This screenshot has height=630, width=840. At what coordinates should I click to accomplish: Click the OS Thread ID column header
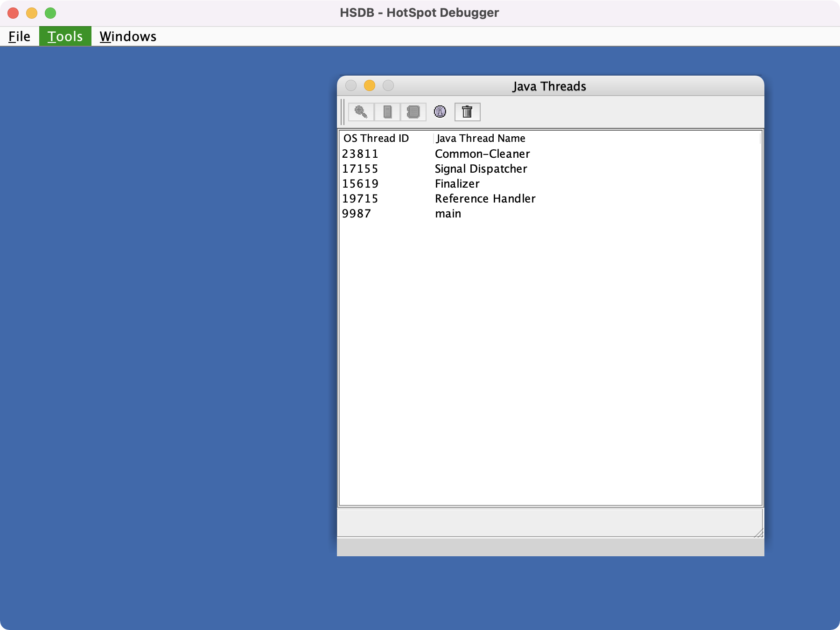click(387, 138)
